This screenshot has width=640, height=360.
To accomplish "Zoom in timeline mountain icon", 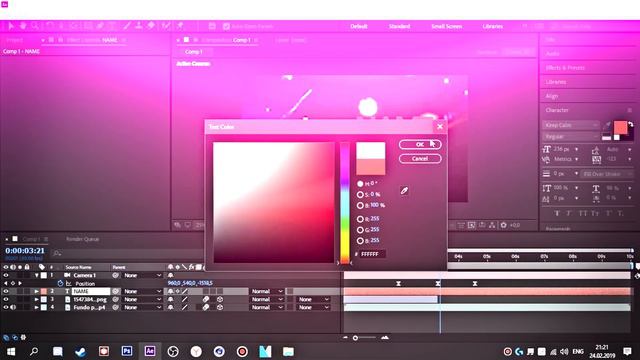I will pyautogui.click(x=385, y=338).
